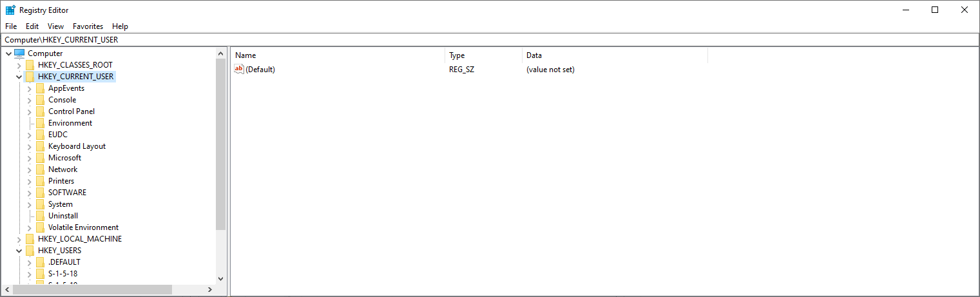Click the Computer monitor icon
Viewport: 980px width, 297px height.
pos(19,53)
